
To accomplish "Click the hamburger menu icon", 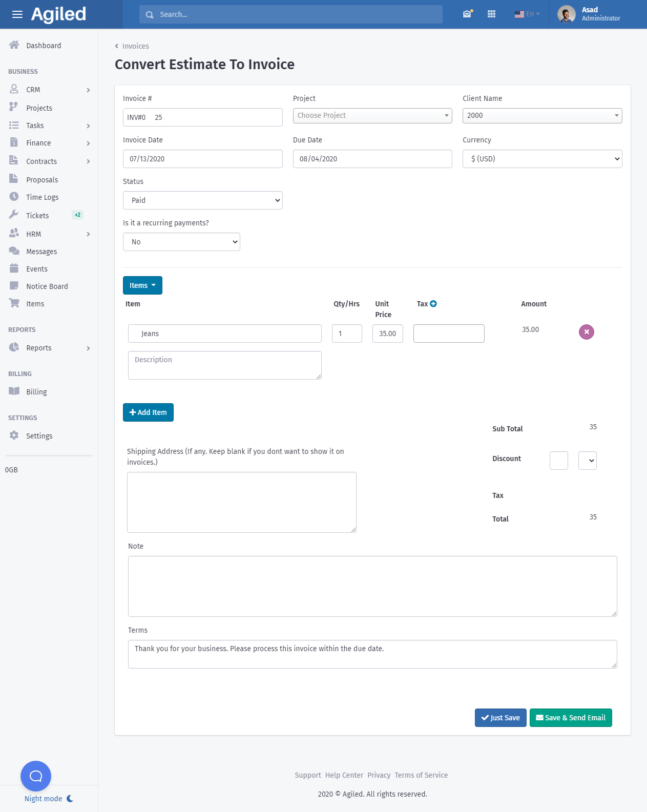I will tap(17, 14).
